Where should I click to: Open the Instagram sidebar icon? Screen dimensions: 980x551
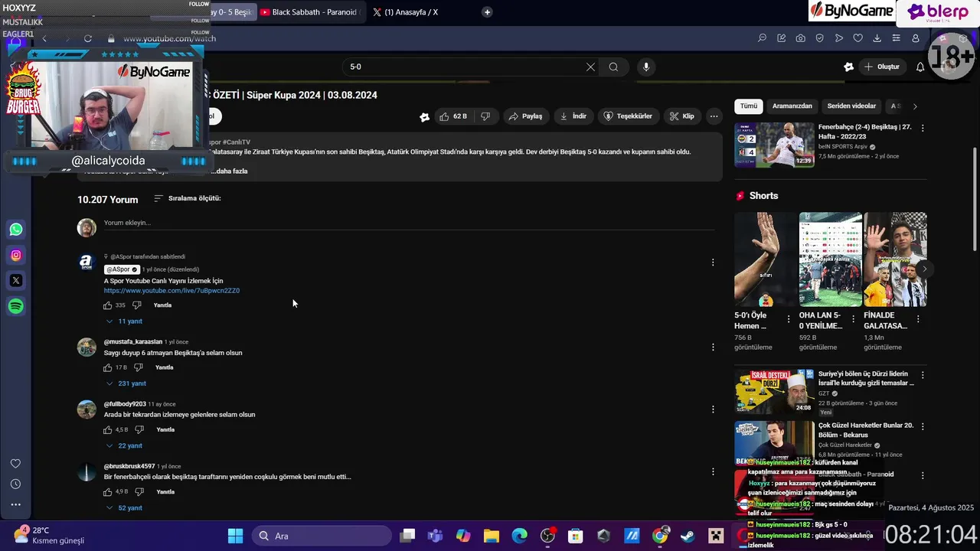(x=16, y=255)
